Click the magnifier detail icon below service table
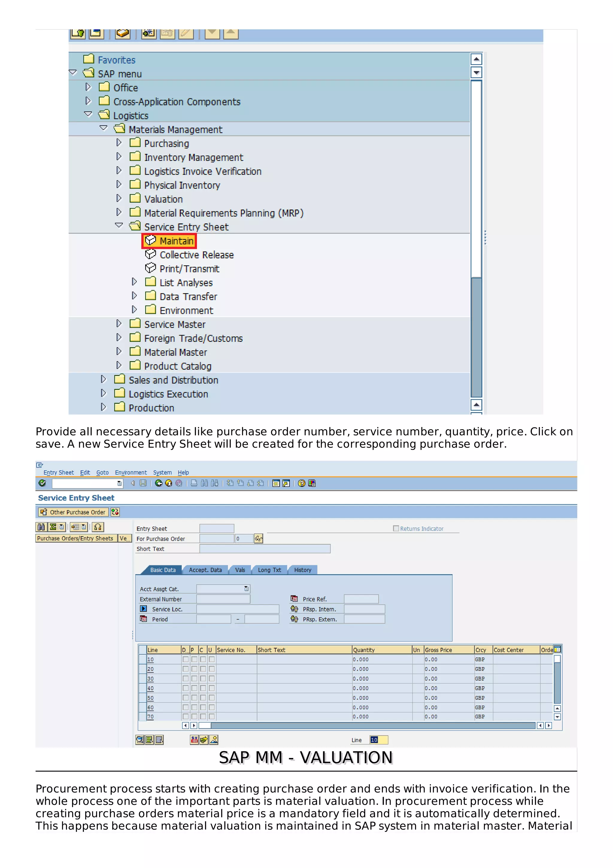The width and height of the screenshot is (613, 868). click(140, 740)
